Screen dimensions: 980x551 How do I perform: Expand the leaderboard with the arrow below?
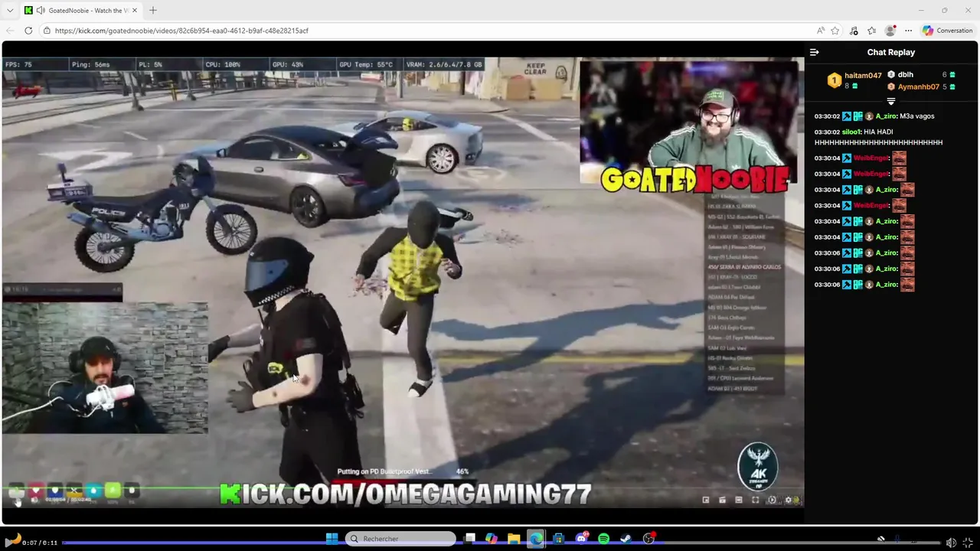click(x=891, y=101)
